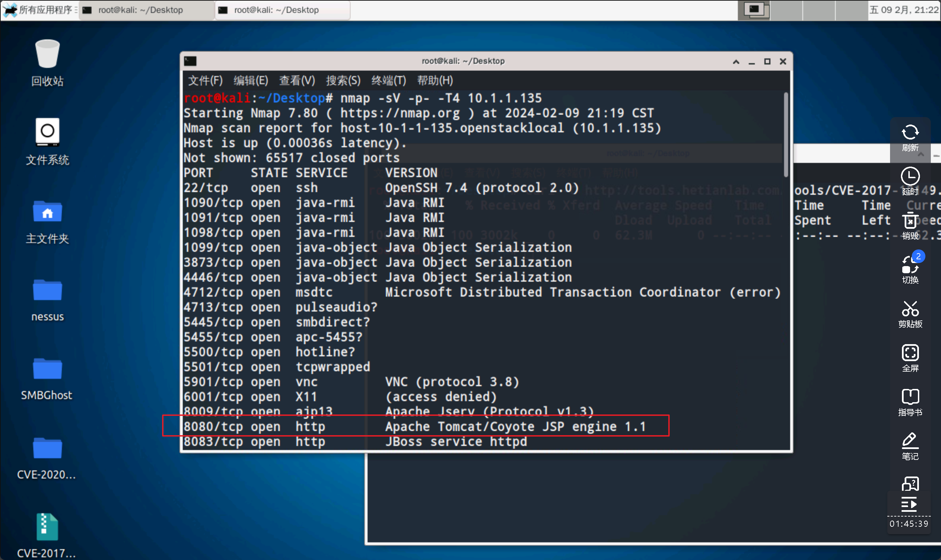Screen dimensions: 941x560
Task: Switch to the second root@kali taskbar window
Action: click(282, 10)
